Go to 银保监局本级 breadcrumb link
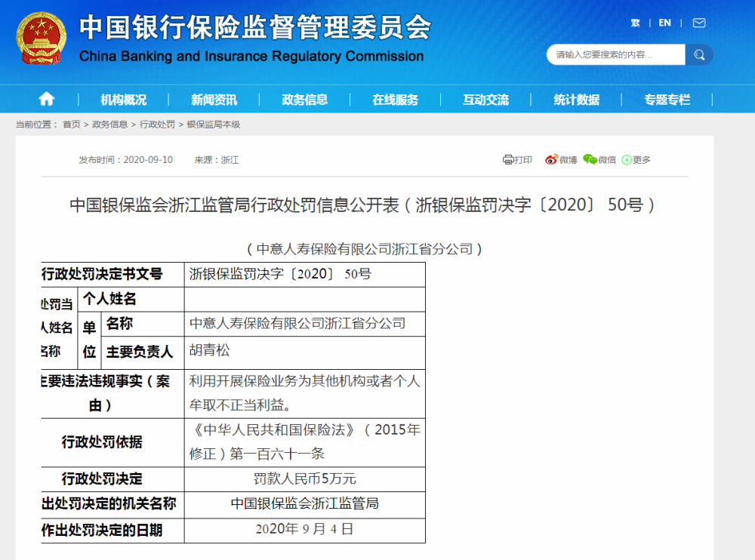 214,125
